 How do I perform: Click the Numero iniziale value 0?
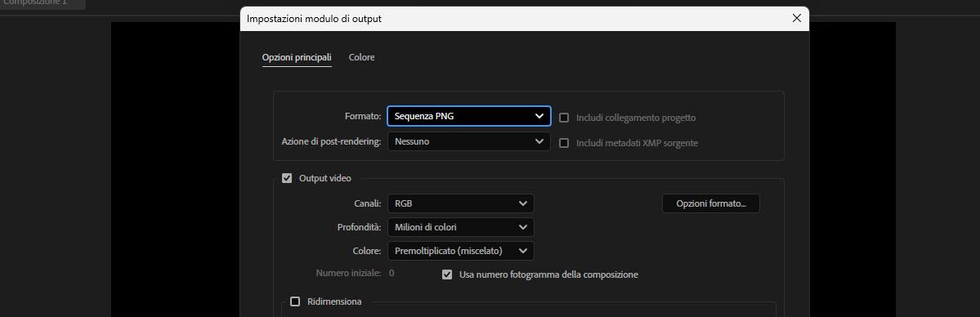point(392,273)
